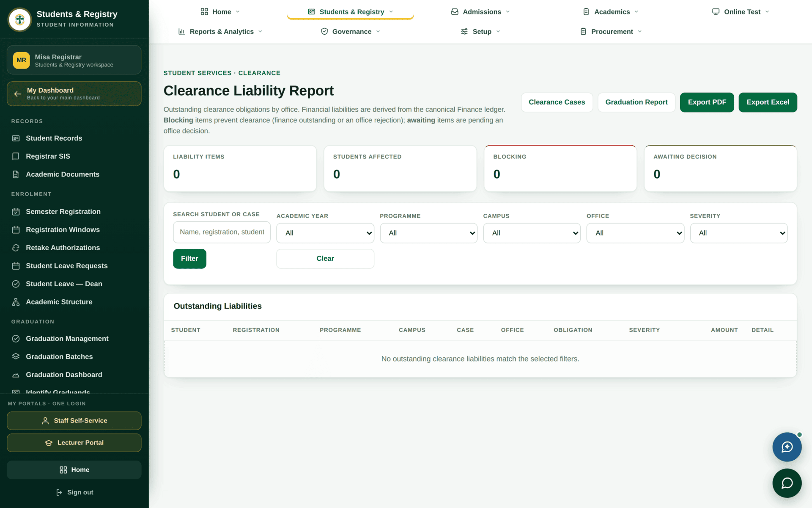This screenshot has height=508, width=812.
Task: Click the Student Leave Requests icon
Action: [16, 266]
